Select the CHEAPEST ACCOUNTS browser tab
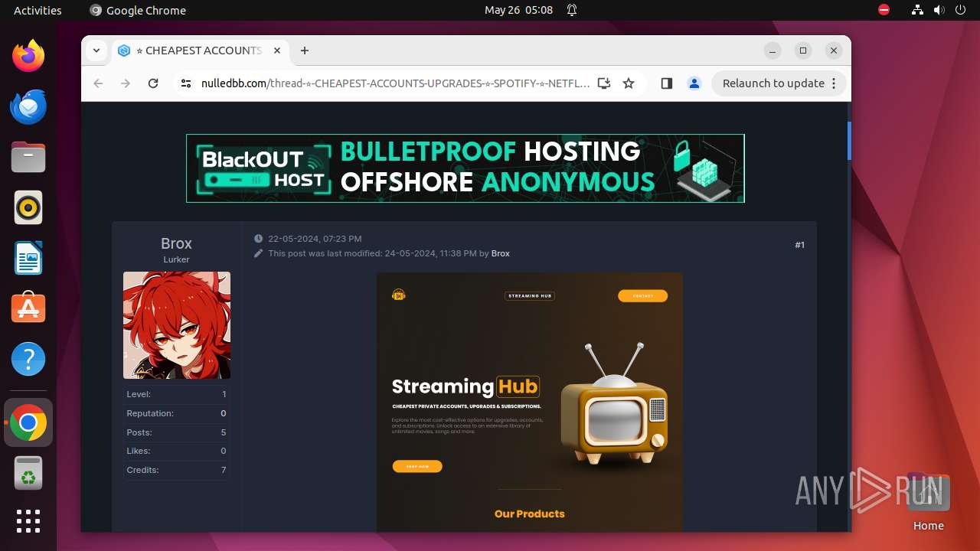The height and width of the screenshot is (551, 980). coord(201,51)
